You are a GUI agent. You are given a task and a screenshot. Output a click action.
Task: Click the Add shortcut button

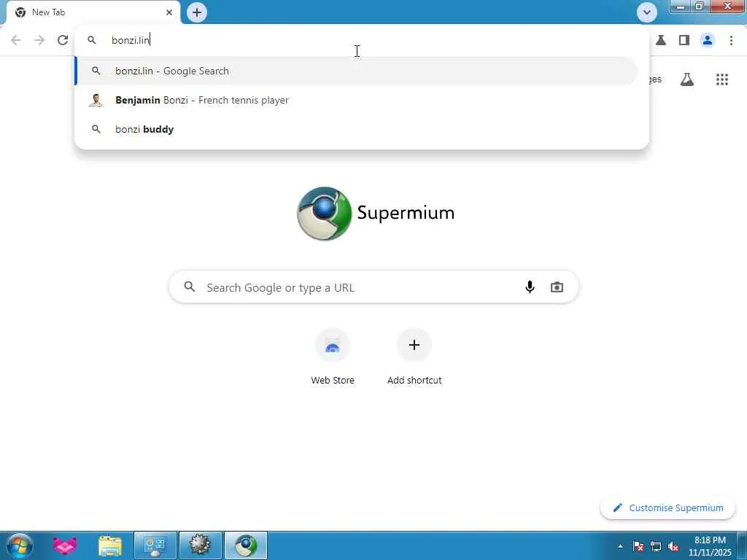tap(414, 357)
